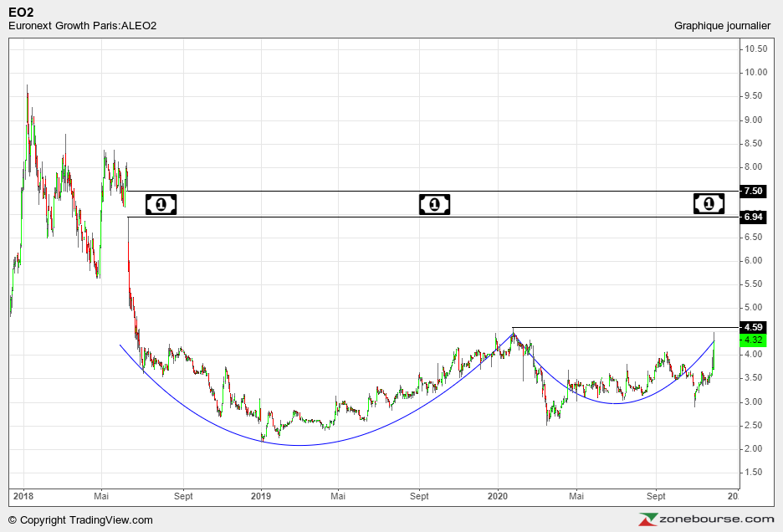Click the Euronext Growth Paris:ALEO2 subtitle
This screenshot has width=783, height=532.
(82, 25)
